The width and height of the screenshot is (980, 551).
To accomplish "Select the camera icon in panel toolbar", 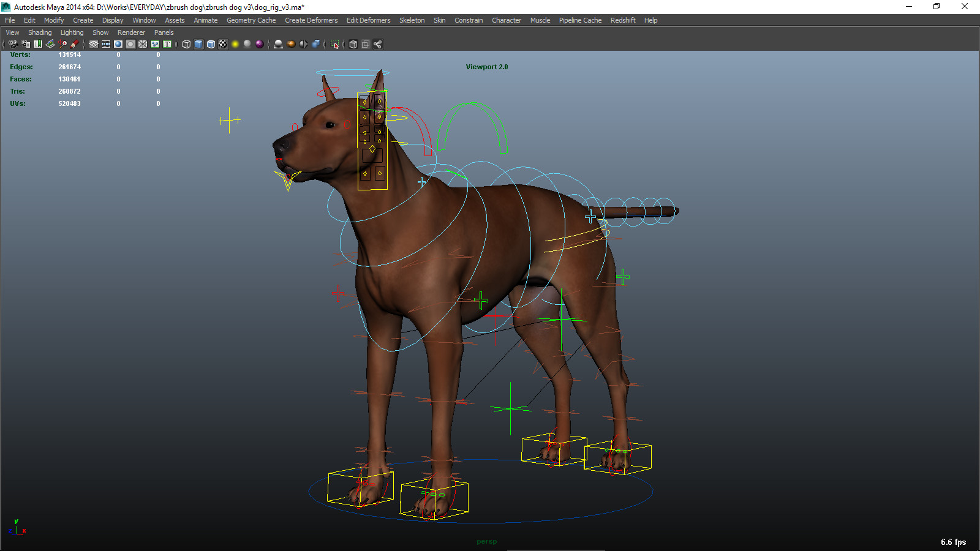I will pos(13,43).
